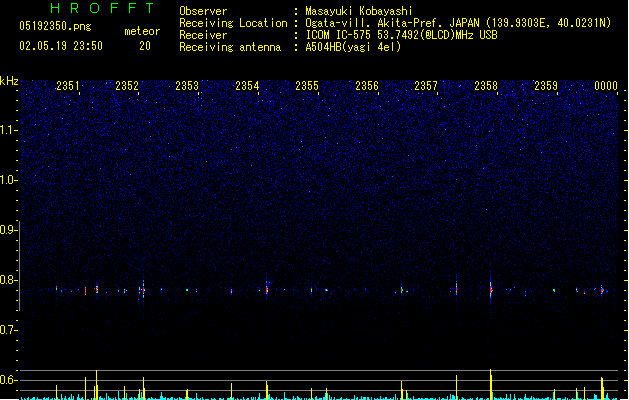
Task: Click the 0.8 kHz axis label
Action: pyautogui.click(x=8, y=280)
